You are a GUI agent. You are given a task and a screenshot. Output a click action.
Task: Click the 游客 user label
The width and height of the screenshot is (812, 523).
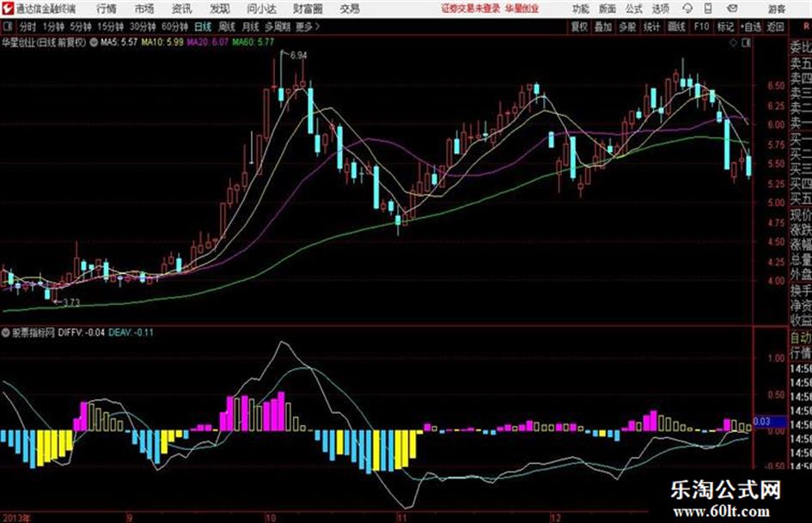(x=776, y=9)
